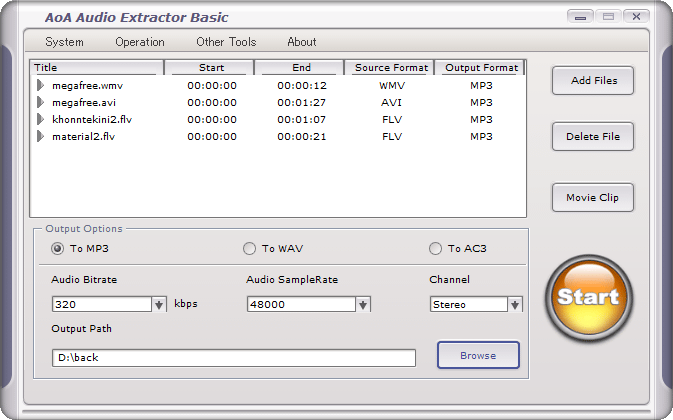The width and height of the screenshot is (673, 420).
Task: Open the About menu
Action: (302, 42)
